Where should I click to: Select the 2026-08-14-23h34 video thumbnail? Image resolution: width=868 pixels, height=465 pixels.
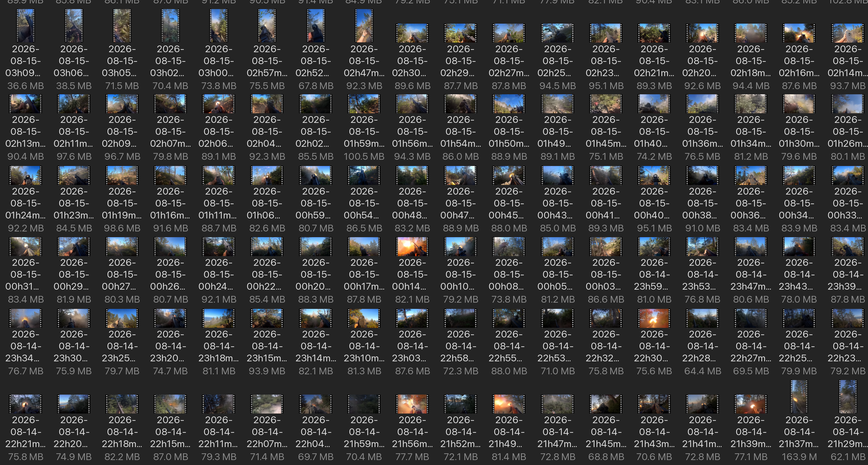(26, 318)
